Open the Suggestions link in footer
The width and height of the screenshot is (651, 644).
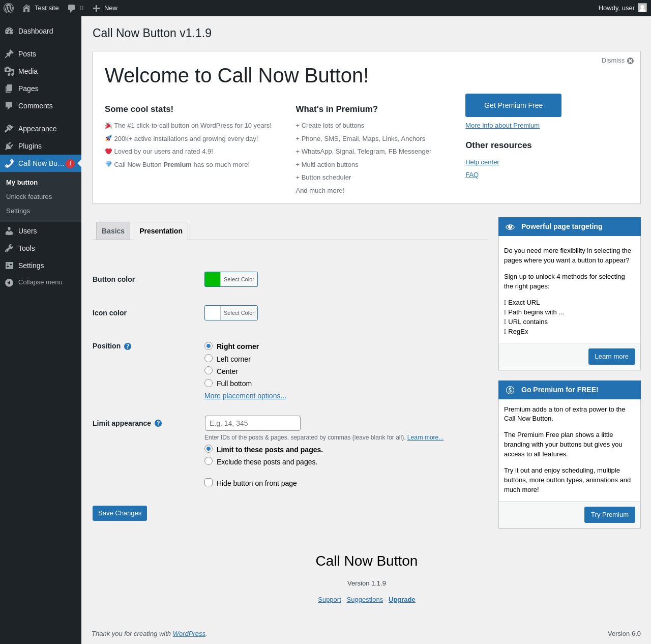[365, 600]
